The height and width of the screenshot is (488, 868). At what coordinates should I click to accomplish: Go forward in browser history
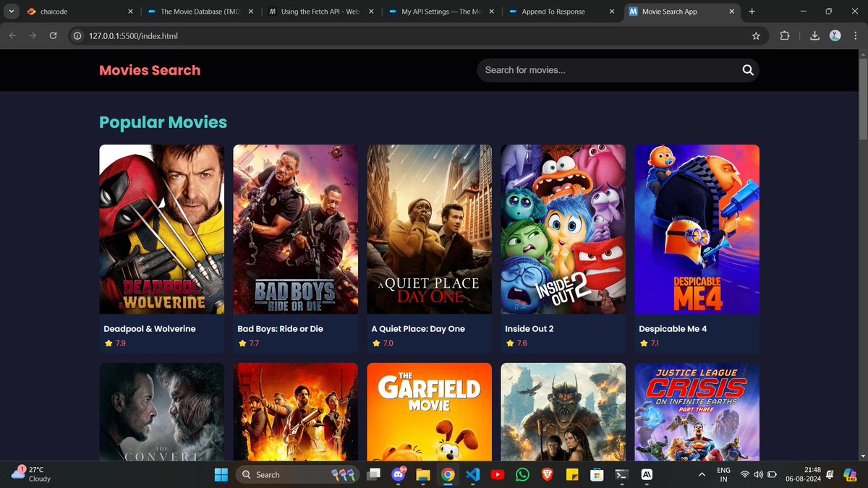[33, 35]
